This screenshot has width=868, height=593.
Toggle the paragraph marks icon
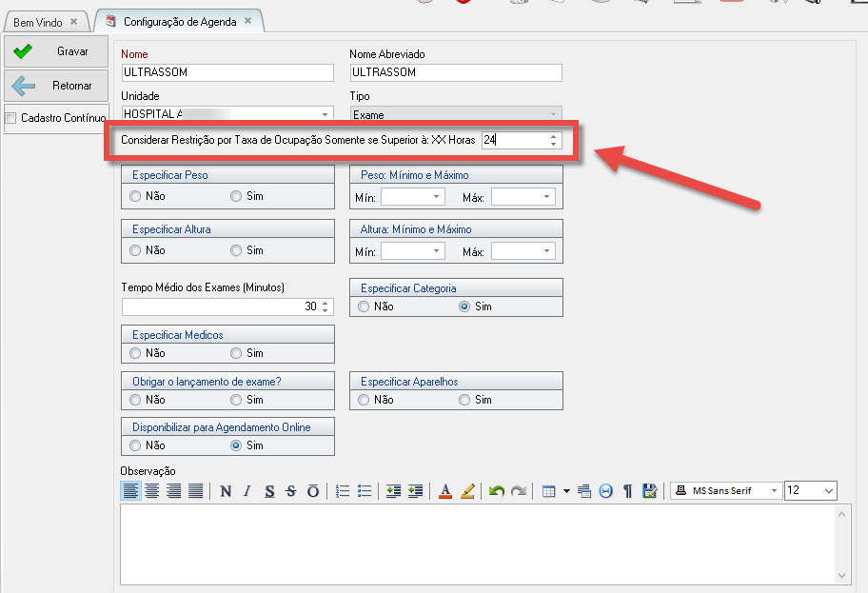click(627, 491)
